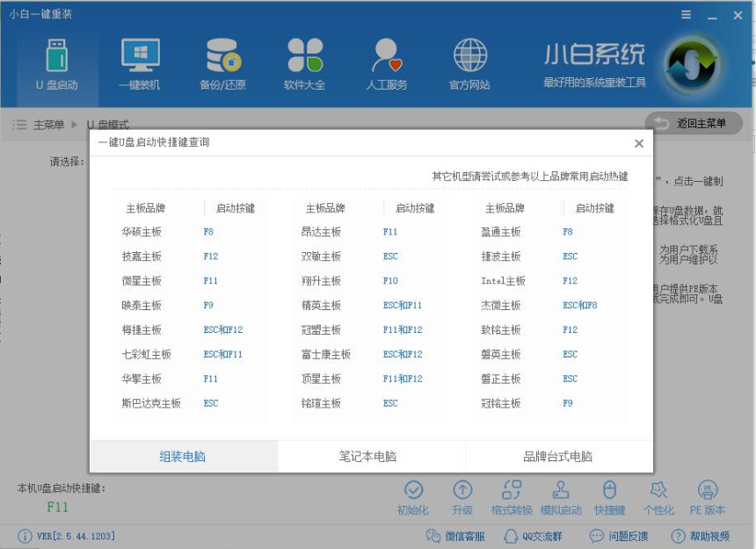Click the 返回主菜单 button
Viewport: 756px width, 549px height.
pyautogui.click(x=694, y=124)
